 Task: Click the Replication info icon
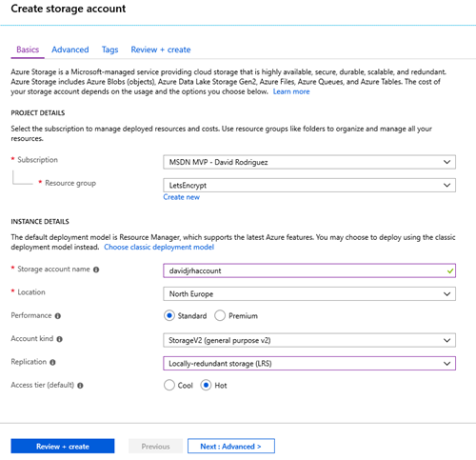tap(52, 362)
